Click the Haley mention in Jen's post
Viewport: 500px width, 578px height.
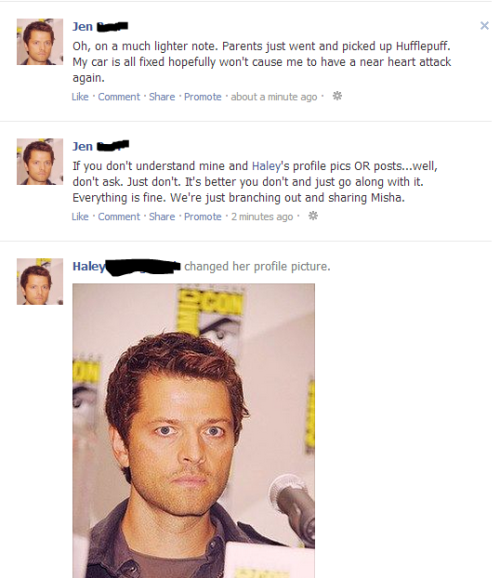pos(266,166)
